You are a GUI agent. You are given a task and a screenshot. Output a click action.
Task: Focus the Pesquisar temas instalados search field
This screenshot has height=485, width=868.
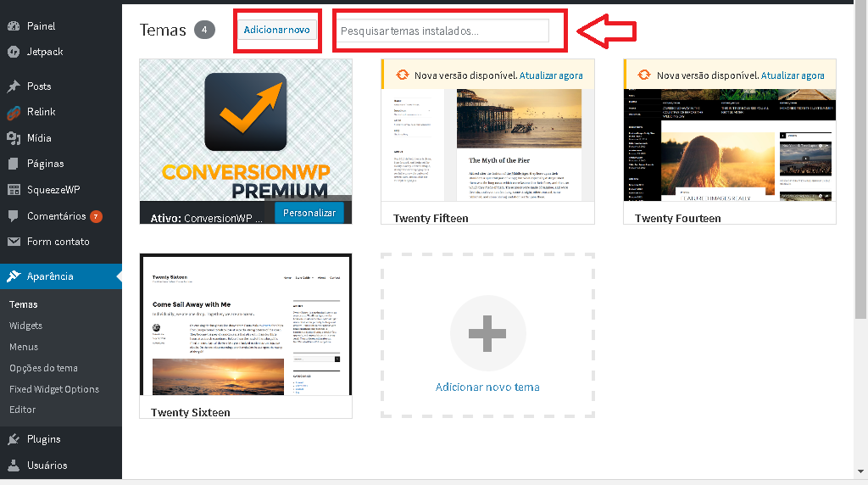tap(441, 31)
